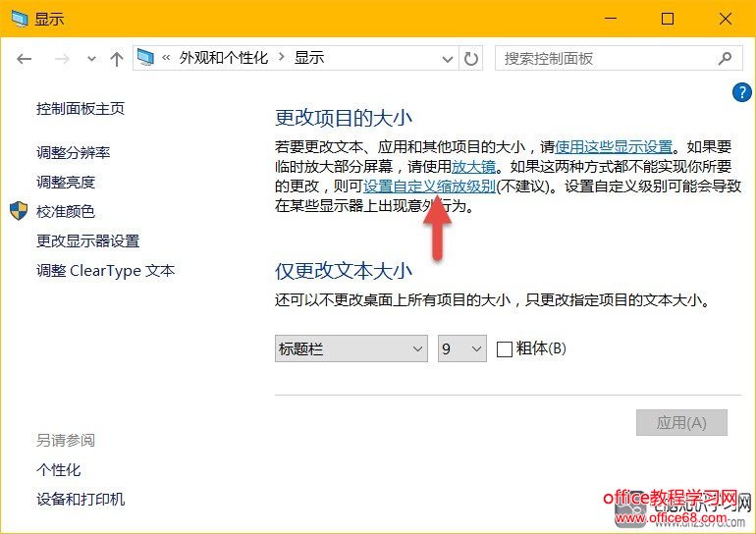This screenshot has height=534, width=756.
Task: Toggle the 粗体(B) checkbox
Action: 505,348
